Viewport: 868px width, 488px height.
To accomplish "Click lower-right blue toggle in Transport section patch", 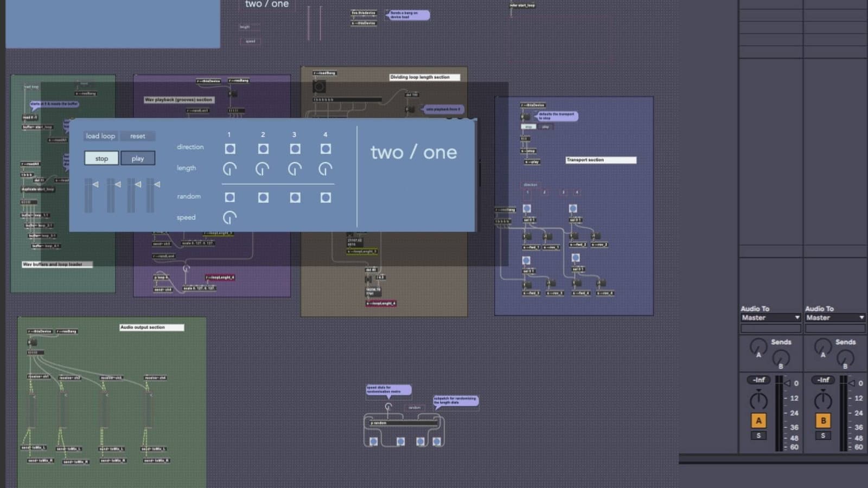I will [576, 258].
